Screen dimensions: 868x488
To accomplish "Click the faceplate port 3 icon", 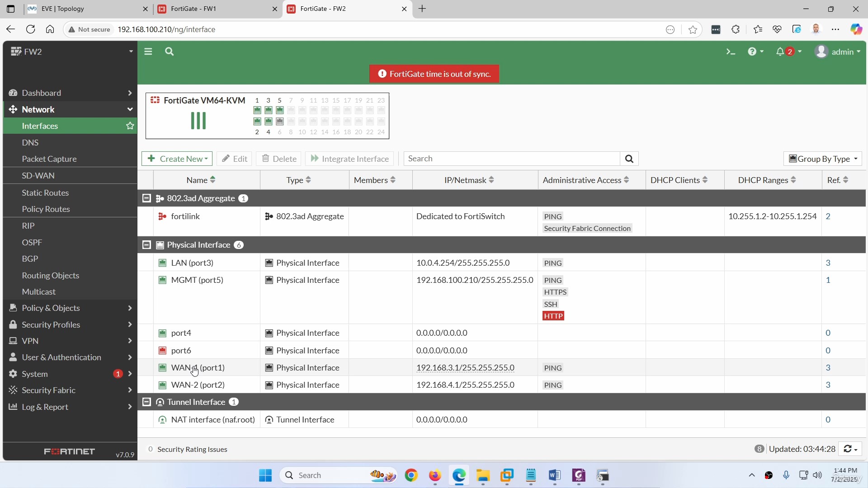I will click(269, 110).
